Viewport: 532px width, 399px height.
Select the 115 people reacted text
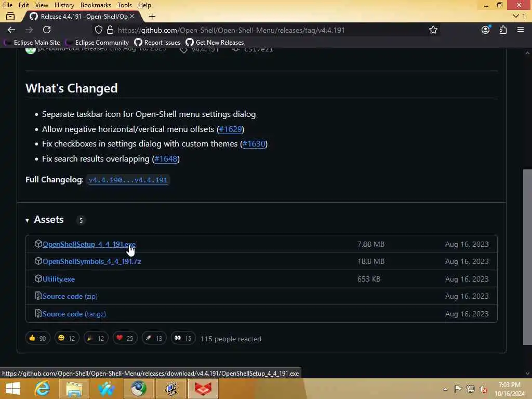(x=231, y=339)
